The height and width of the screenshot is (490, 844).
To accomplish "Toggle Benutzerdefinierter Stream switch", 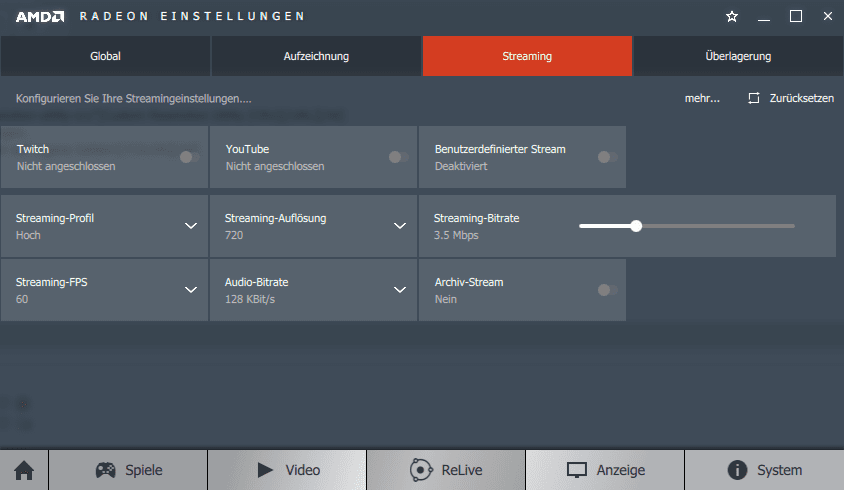I will pos(608,157).
